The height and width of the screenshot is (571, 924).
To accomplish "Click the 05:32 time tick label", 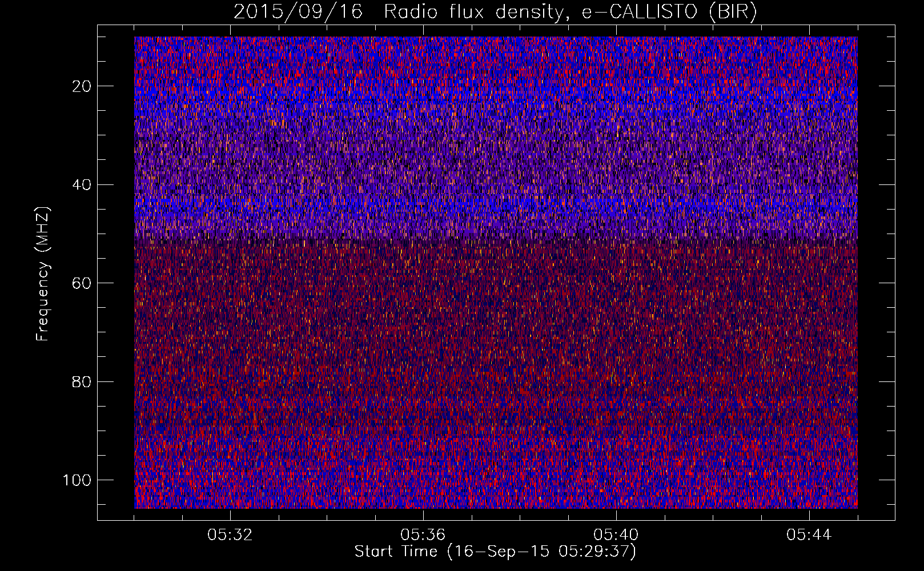I will click(230, 535).
